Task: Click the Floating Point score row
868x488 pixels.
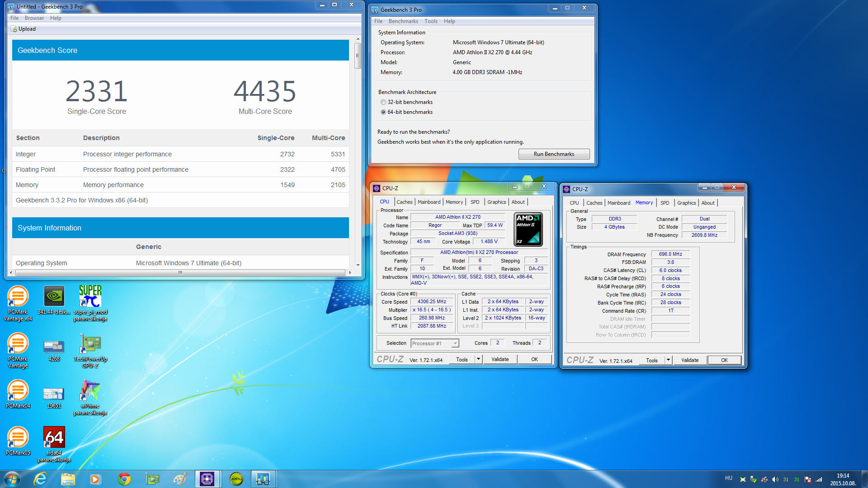Action: tap(180, 169)
